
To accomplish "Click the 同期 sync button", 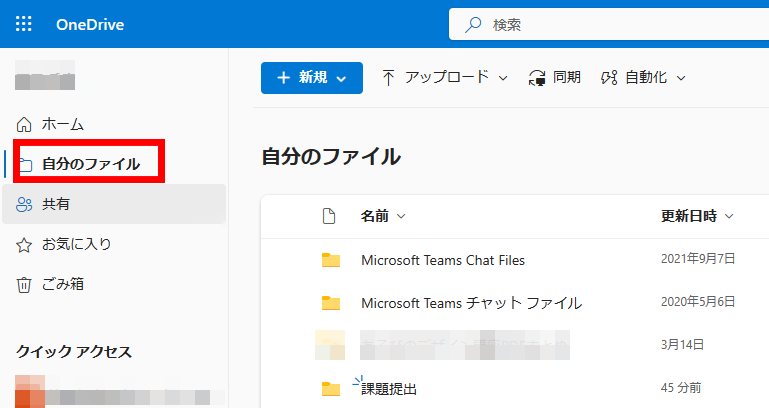I will 554,77.
